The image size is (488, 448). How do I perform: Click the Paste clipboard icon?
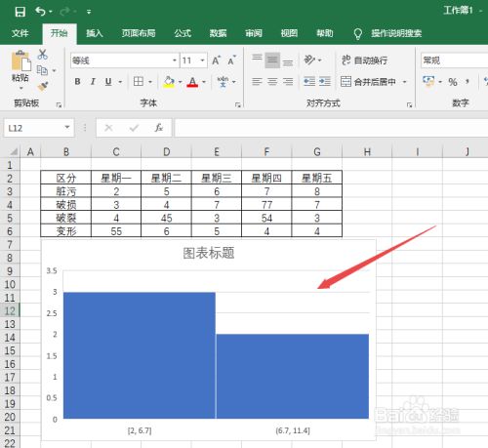(x=21, y=61)
